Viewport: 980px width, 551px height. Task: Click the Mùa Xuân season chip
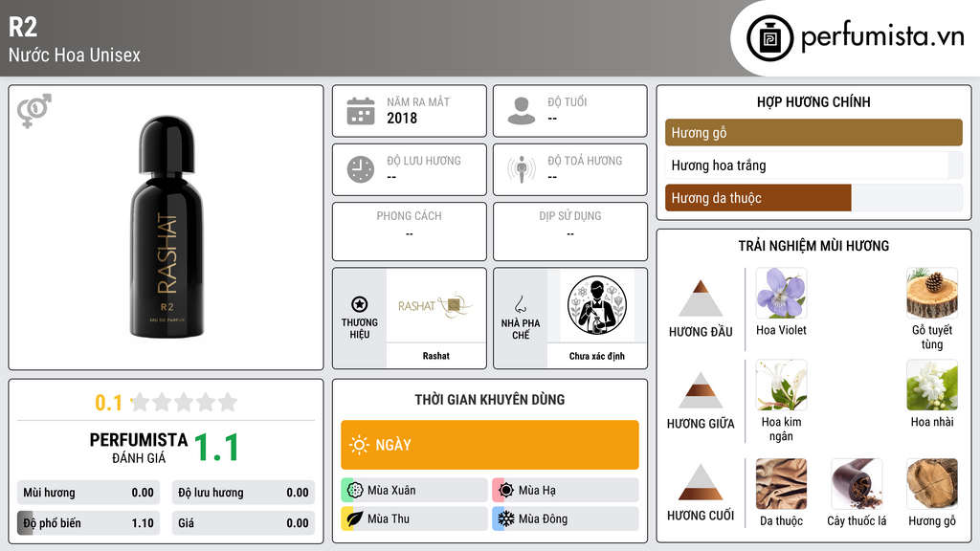413,490
